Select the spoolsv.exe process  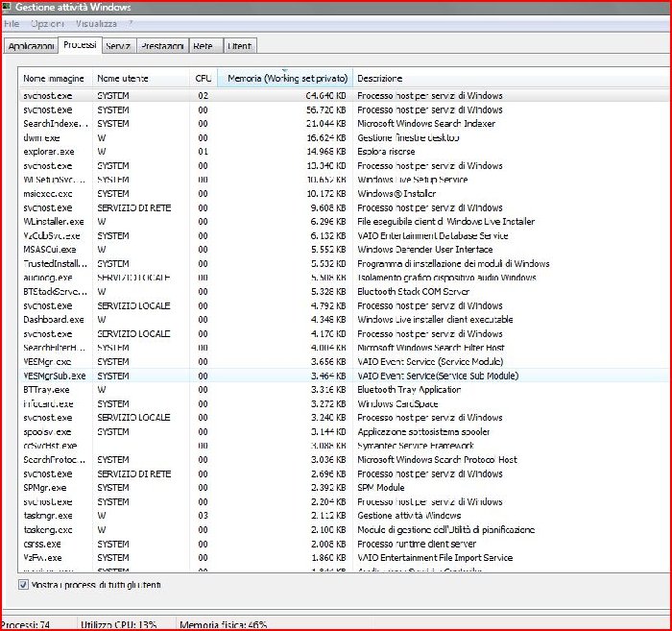click(x=344, y=431)
